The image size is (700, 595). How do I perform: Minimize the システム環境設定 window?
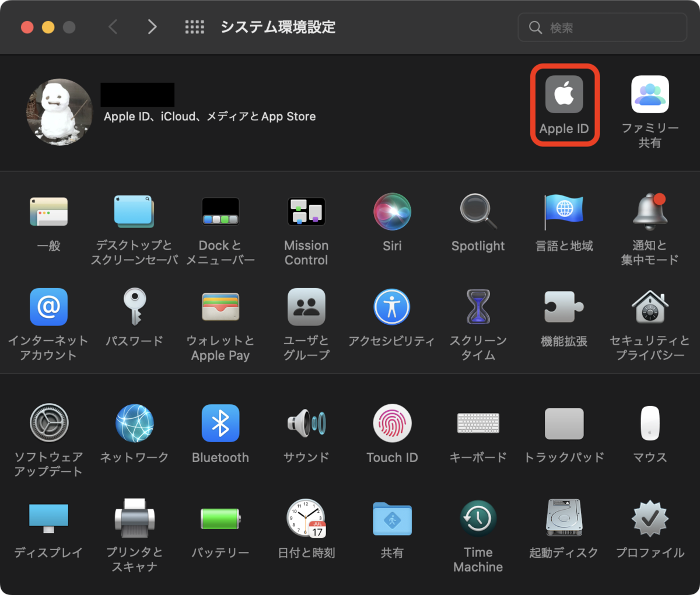48,27
